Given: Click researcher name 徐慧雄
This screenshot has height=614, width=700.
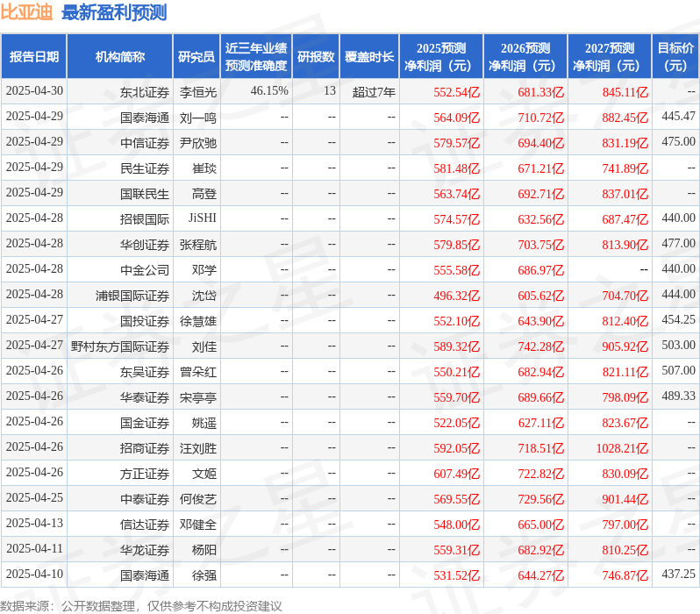Looking at the screenshot, I should 198,322.
